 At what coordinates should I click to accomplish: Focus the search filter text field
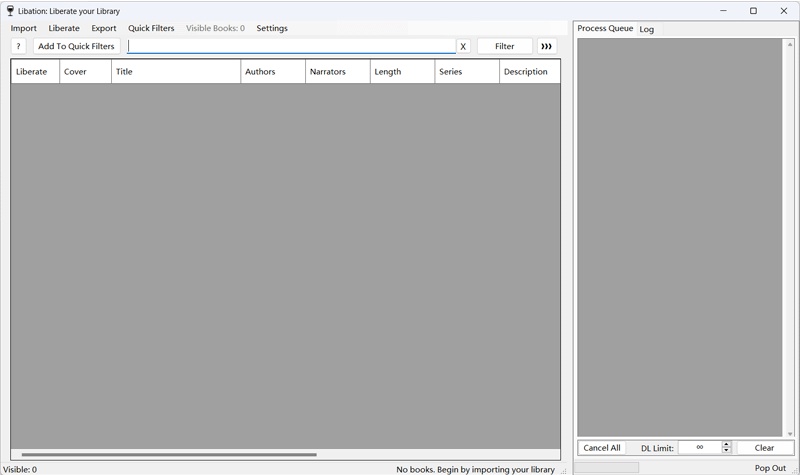point(291,46)
